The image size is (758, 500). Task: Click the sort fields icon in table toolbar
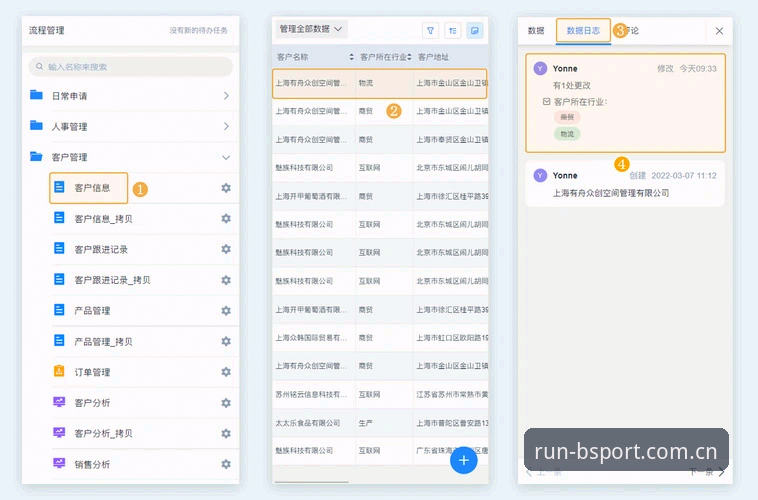coord(452,30)
